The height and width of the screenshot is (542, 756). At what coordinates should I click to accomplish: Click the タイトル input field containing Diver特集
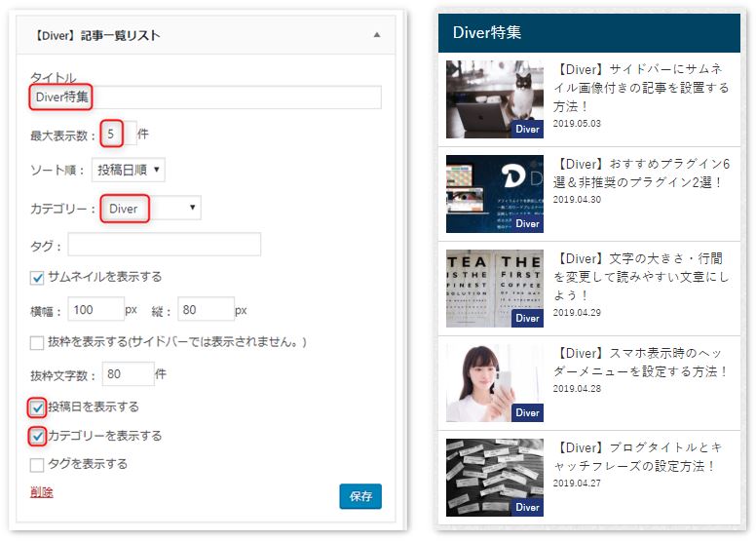pos(206,97)
